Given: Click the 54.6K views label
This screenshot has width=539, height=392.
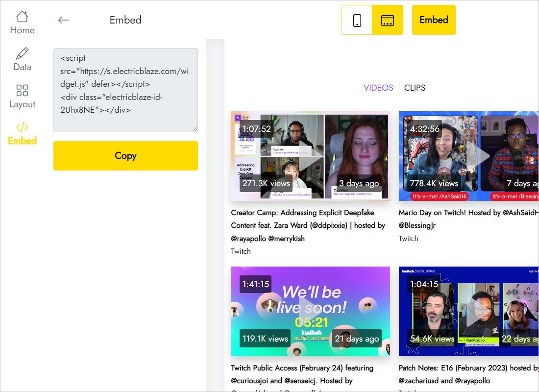Looking at the screenshot, I should (432, 339).
